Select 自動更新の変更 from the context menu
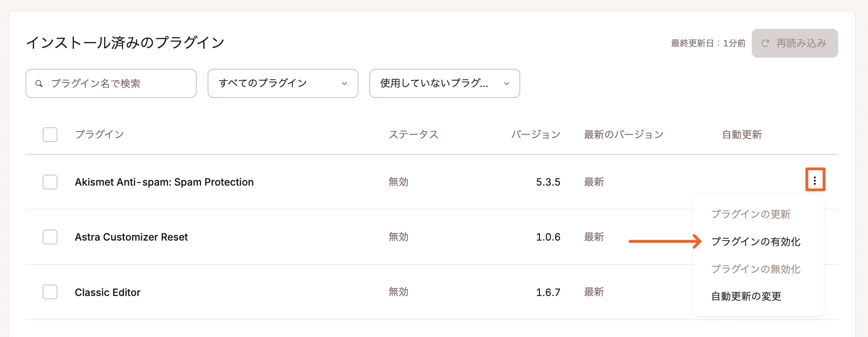868x337 pixels. tap(746, 296)
